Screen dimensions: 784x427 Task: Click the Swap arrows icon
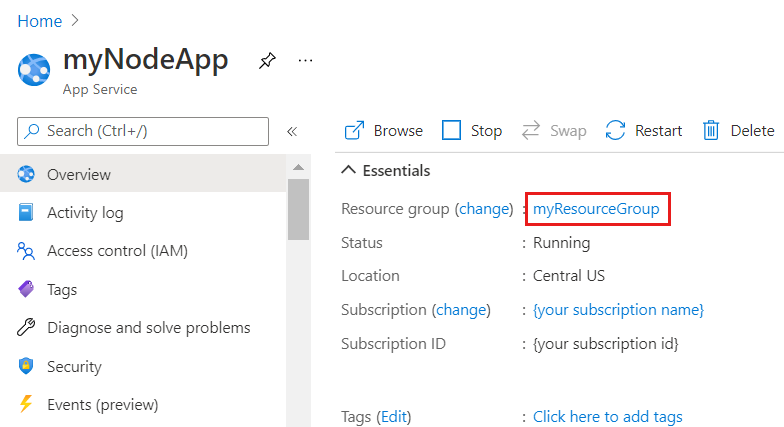531,130
